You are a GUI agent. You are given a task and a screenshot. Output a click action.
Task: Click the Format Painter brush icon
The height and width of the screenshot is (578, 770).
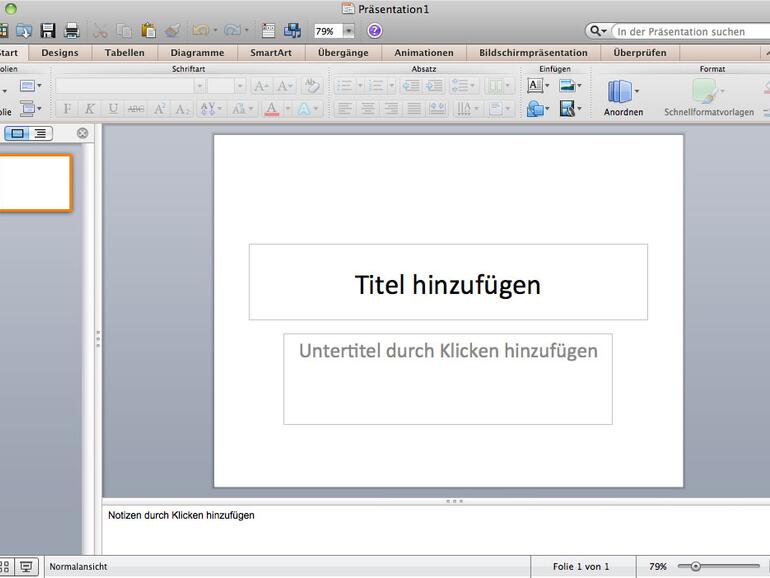[172, 31]
